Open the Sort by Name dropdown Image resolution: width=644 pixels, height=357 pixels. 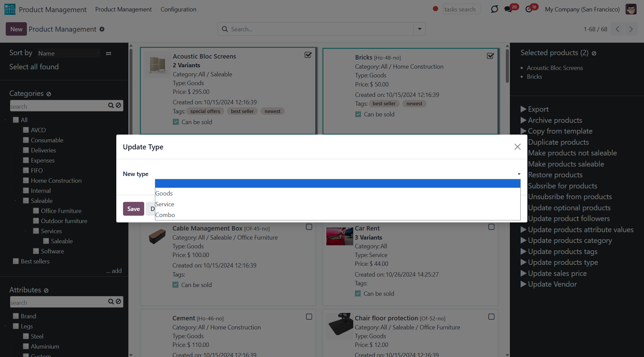point(69,53)
